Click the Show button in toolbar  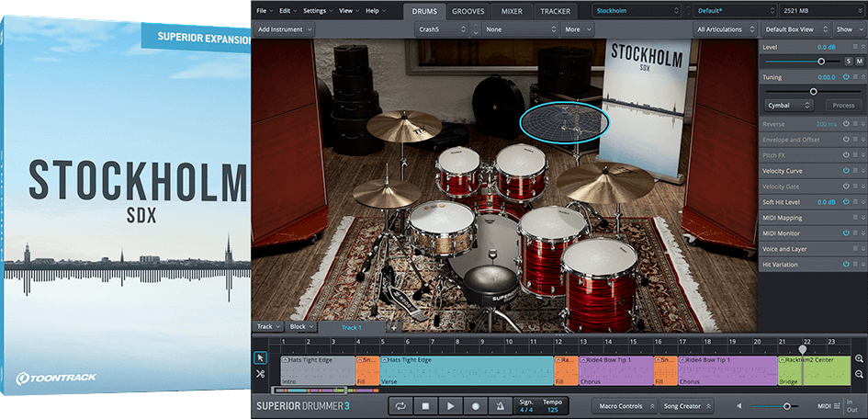pos(848,29)
